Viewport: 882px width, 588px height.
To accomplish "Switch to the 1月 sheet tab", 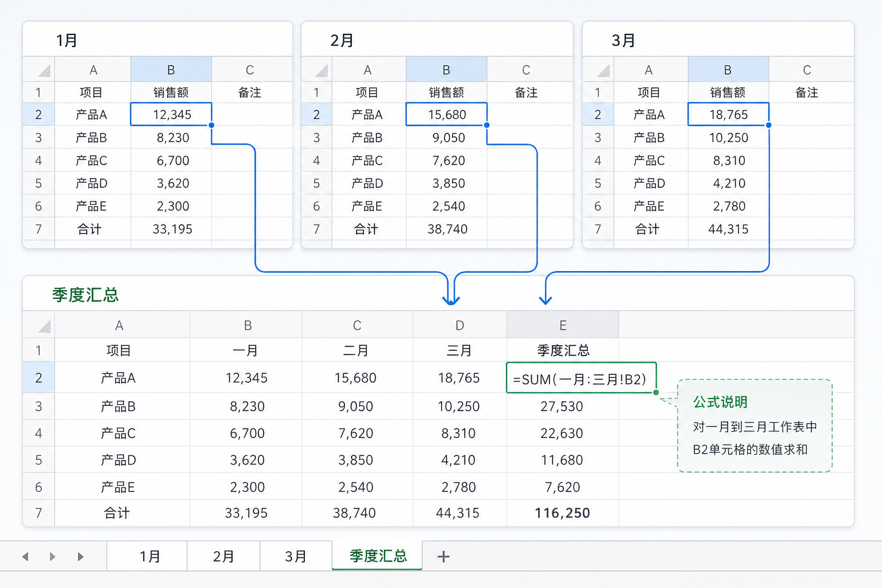I will click(x=147, y=556).
